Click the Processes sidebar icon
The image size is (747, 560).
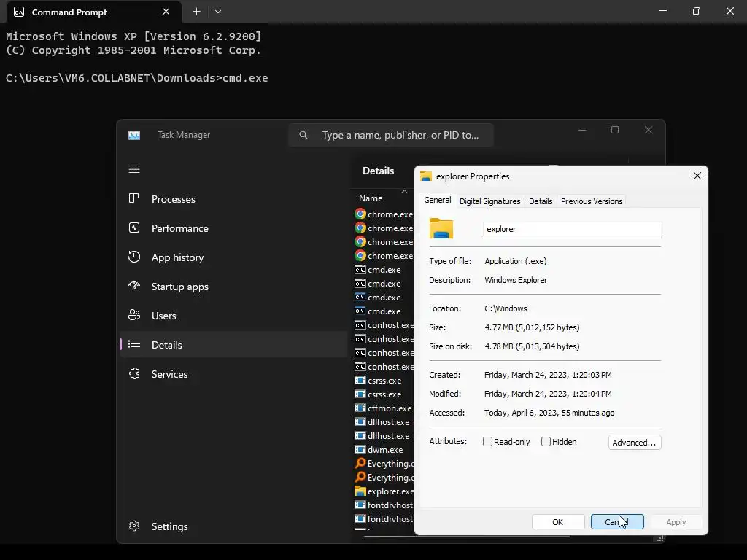click(134, 198)
